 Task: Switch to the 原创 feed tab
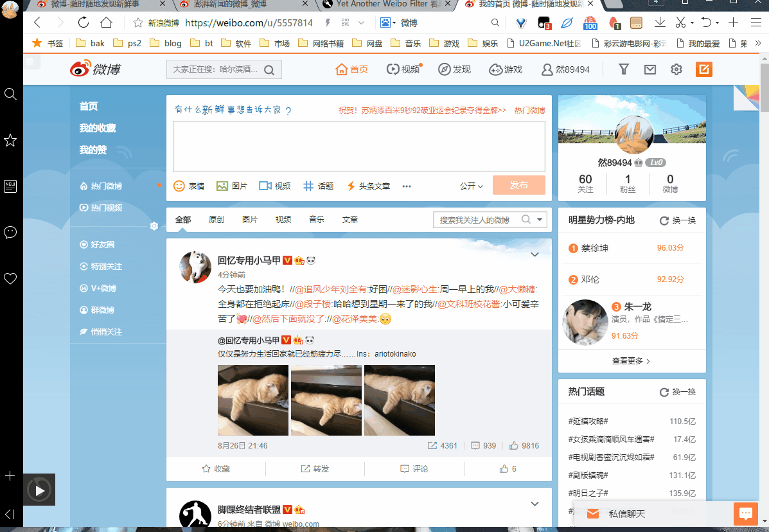216,219
